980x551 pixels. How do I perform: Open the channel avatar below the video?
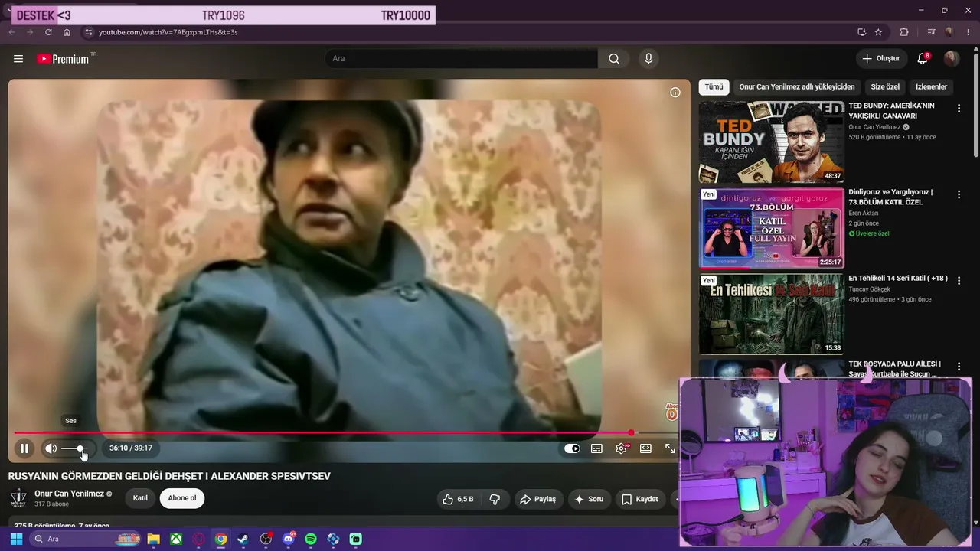tap(18, 498)
